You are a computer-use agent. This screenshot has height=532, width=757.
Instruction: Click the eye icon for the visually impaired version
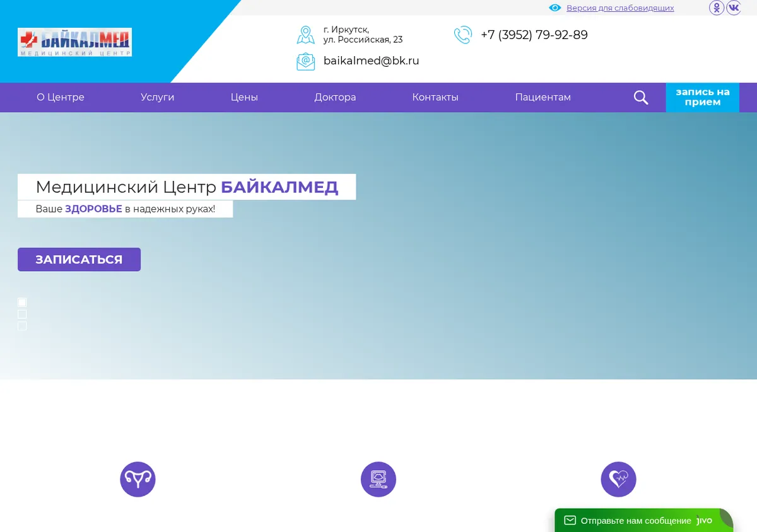[555, 8]
